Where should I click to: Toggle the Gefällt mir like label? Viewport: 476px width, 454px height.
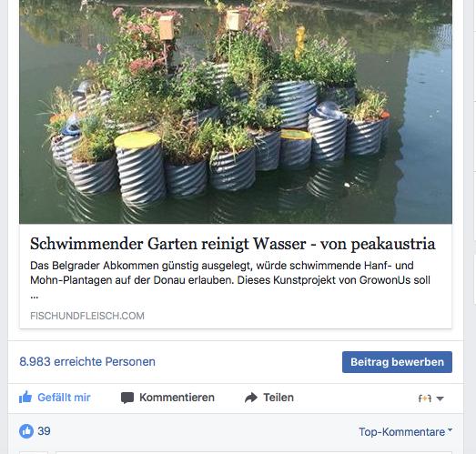click(x=64, y=398)
